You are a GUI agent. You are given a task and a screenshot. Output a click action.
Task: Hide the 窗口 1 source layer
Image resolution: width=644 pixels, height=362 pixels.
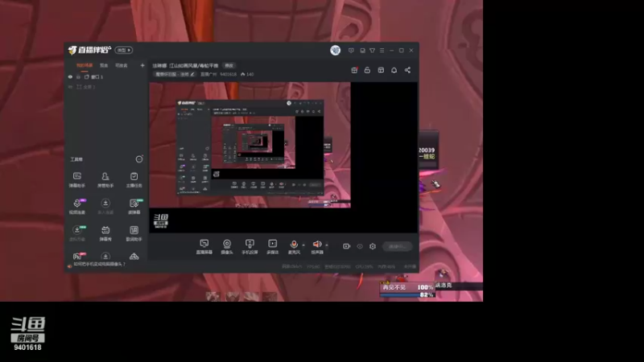[70, 76]
